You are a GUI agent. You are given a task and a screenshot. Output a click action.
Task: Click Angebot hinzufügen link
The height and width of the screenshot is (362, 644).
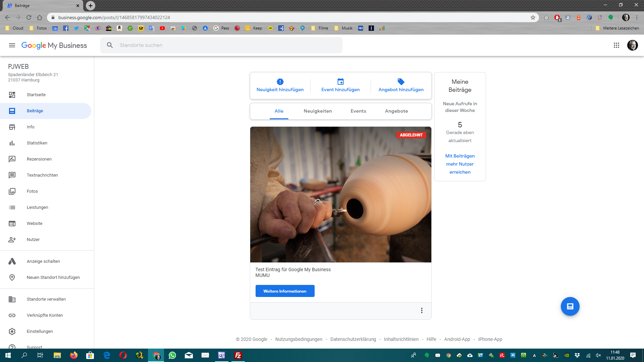point(401,90)
